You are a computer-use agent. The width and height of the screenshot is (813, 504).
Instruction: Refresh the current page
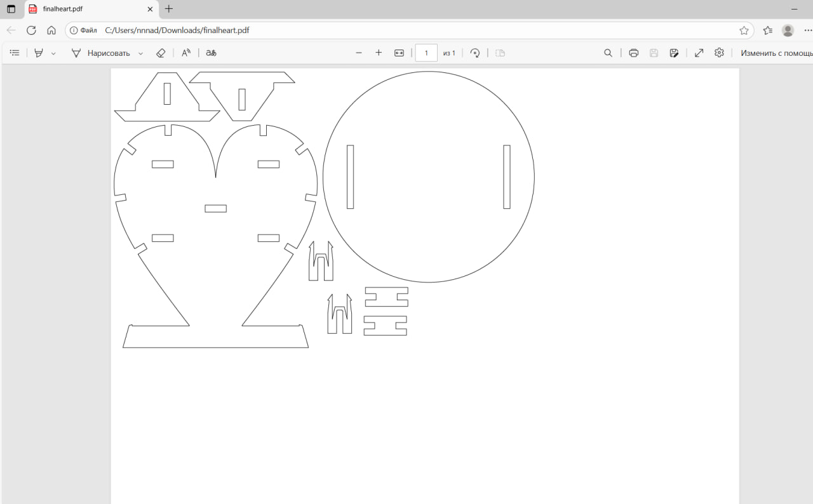pos(31,30)
